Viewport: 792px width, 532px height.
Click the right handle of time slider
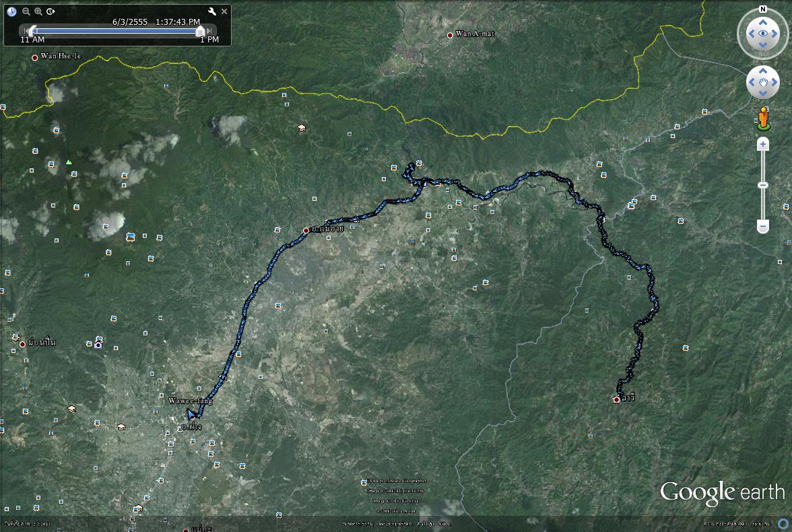click(200, 30)
